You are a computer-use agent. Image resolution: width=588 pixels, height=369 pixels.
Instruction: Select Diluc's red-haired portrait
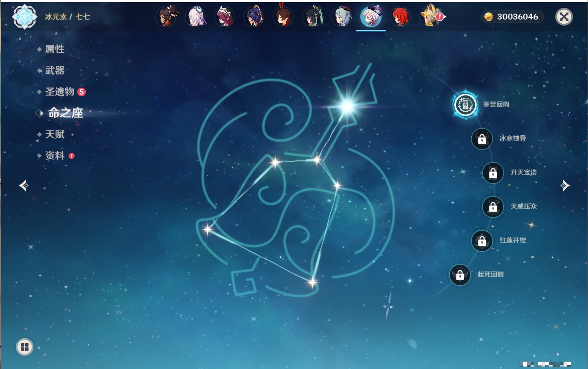400,17
